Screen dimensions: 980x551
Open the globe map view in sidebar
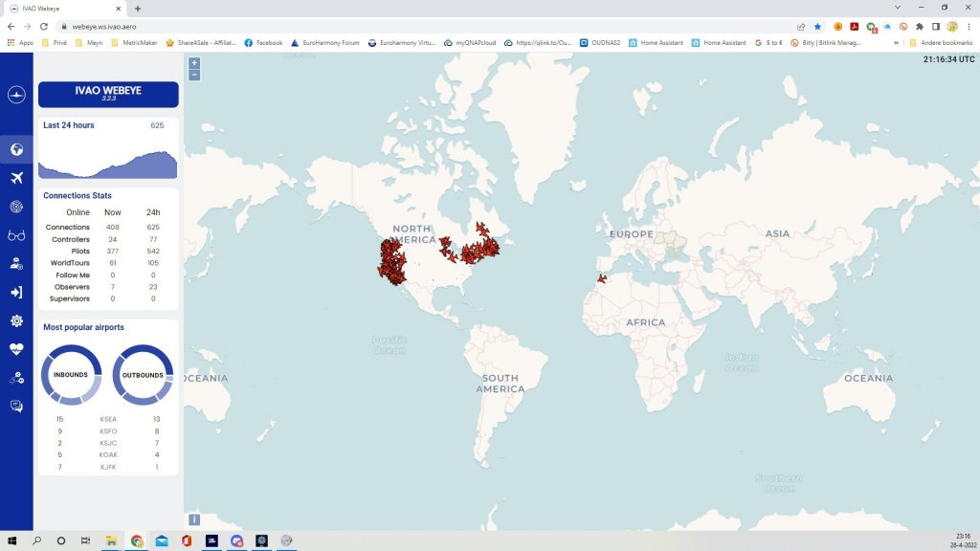click(x=16, y=149)
